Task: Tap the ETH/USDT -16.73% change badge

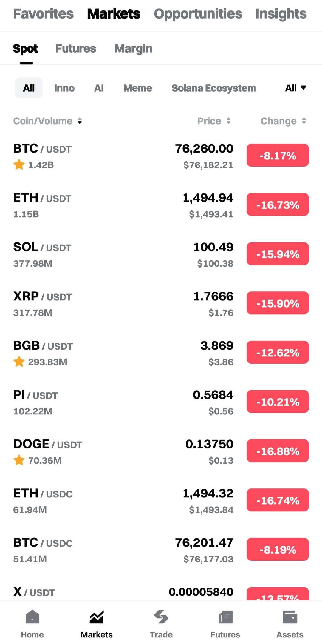Action: point(278,205)
